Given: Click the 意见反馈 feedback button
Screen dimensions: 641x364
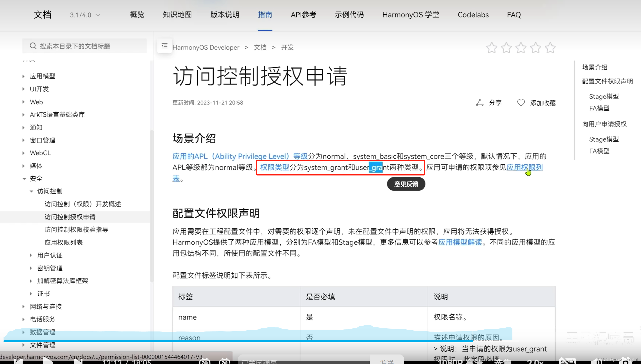Looking at the screenshot, I should coord(406,184).
